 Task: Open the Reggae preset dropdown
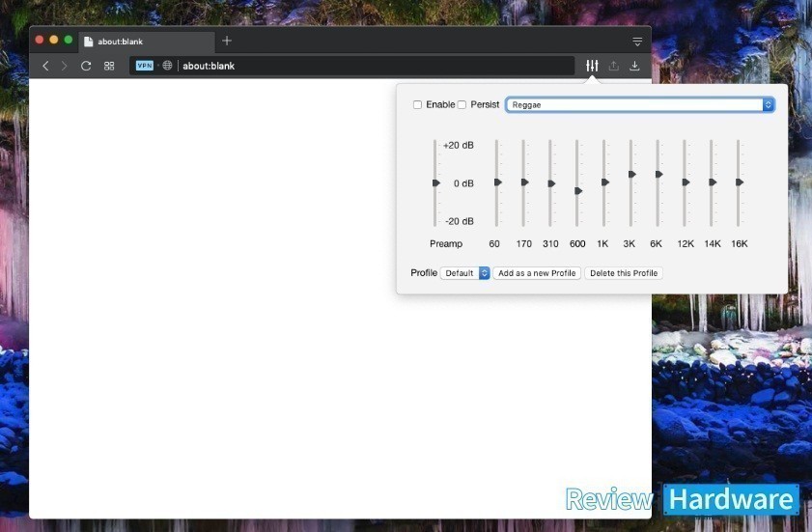pyautogui.click(x=640, y=104)
